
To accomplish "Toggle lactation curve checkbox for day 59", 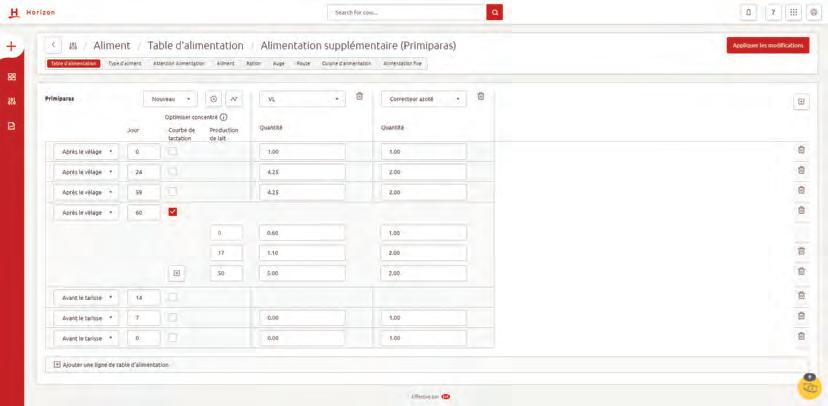I will (x=173, y=192).
